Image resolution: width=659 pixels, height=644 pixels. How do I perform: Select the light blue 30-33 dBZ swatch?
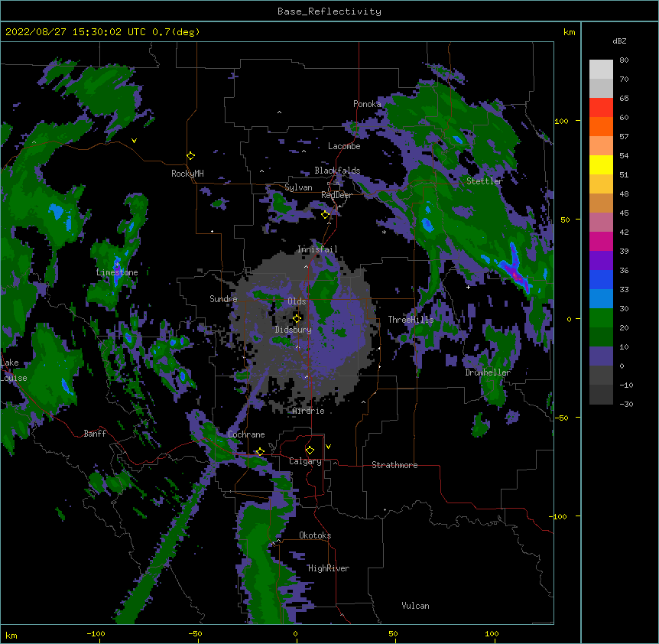601,299
